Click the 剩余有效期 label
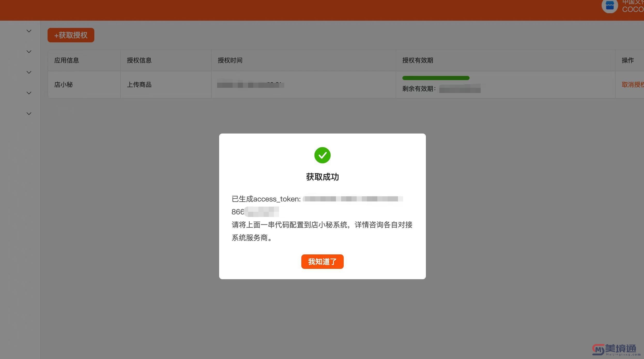Viewport: 644px width, 359px height. click(419, 89)
